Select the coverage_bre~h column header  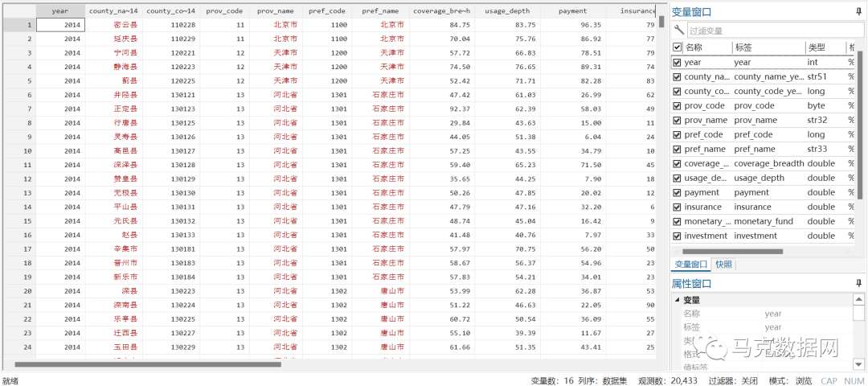(442, 10)
